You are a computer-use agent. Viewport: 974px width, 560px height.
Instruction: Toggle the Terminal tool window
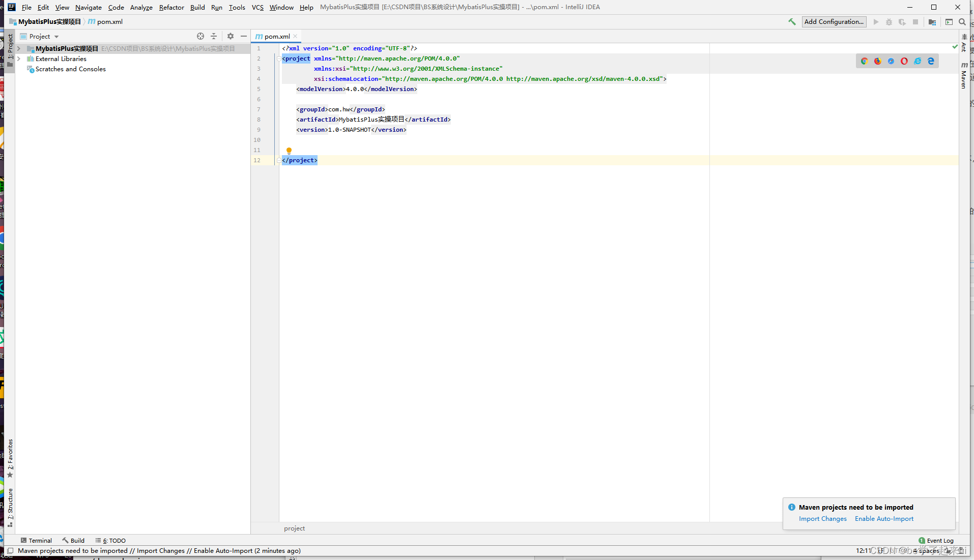click(36, 541)
